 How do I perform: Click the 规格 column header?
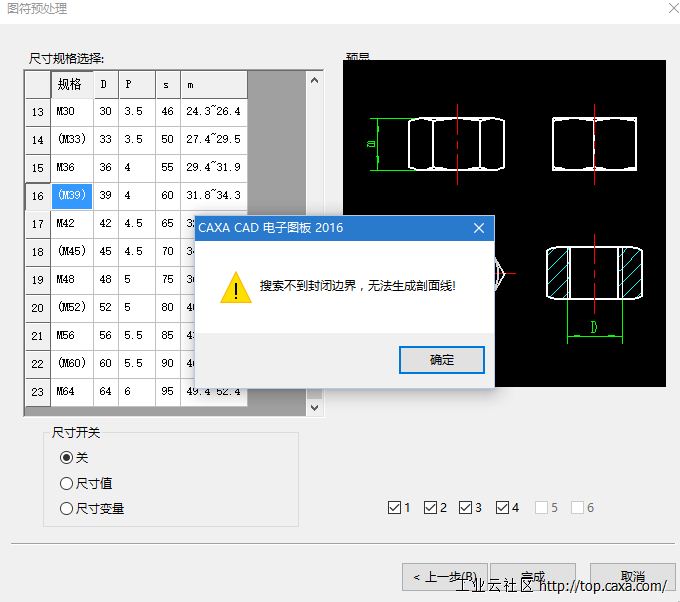coord(72,85)
